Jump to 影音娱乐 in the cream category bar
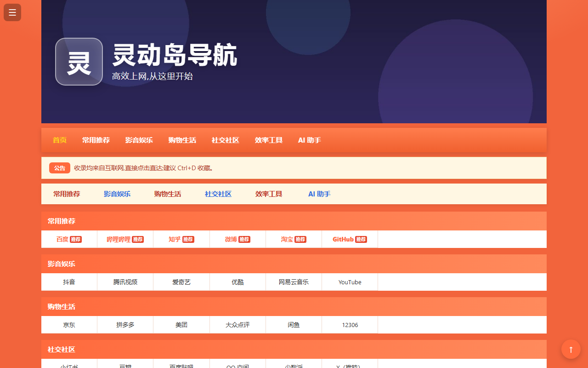The image size is (588, 368). (x=117, y=194)
